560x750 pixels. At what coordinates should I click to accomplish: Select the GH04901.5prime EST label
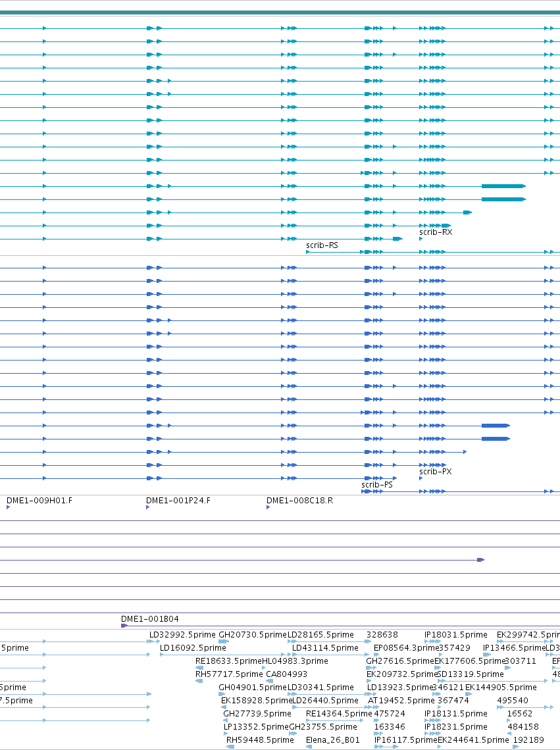[252, 687]
